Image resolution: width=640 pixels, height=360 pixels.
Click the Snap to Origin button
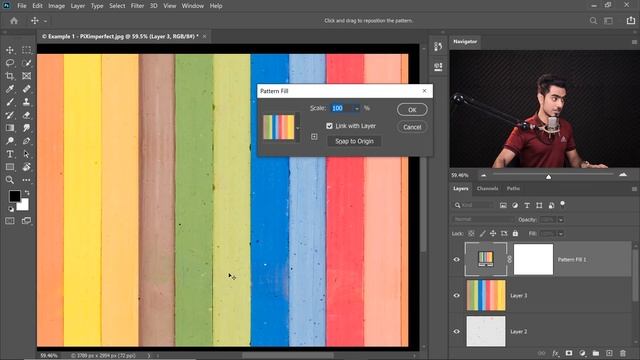tap(354, 141)
